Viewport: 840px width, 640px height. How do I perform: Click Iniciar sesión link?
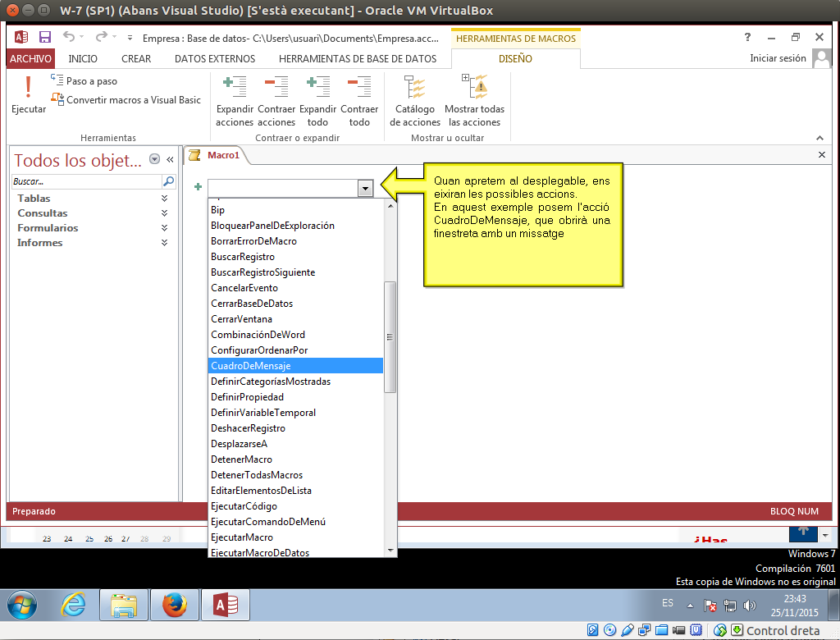tap(778, 58)
